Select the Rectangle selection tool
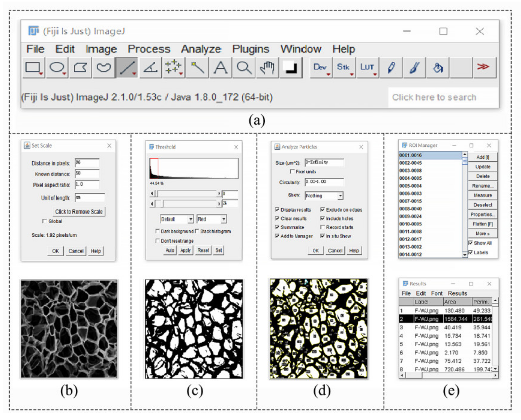This screenshot has width=521, height=420. (x=34, y=68)
